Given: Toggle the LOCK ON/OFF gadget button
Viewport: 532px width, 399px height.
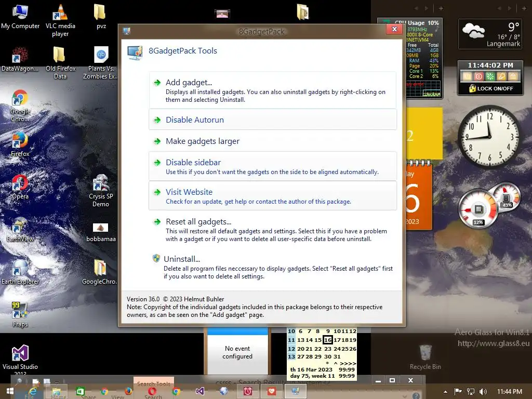Looking at the screenshot, I should tap(490, 88).
